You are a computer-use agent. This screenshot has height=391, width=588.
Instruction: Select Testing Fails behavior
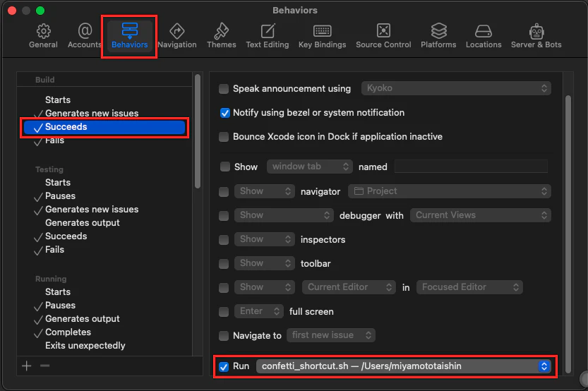54,250
